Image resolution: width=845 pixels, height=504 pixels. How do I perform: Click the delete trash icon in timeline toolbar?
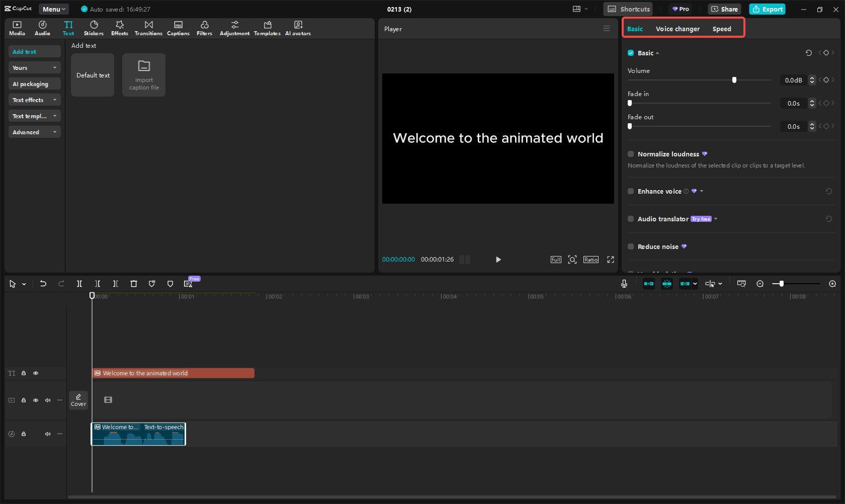coord(134,284)
